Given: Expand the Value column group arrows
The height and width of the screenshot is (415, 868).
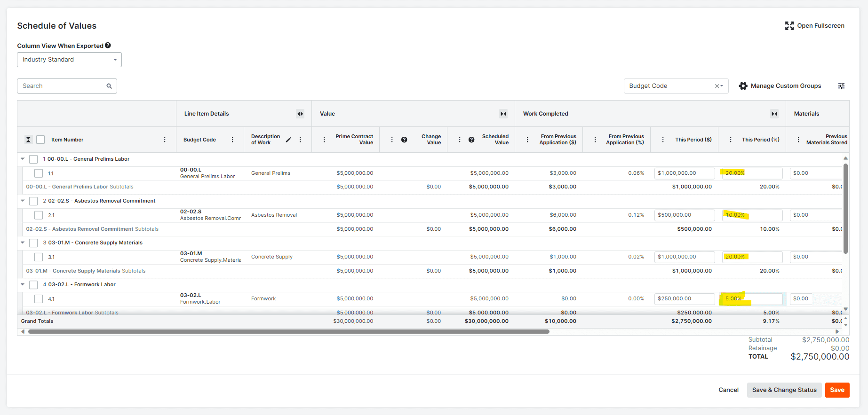Looking at the screenshot, I should pyautogui.click(x=503, y=114).
